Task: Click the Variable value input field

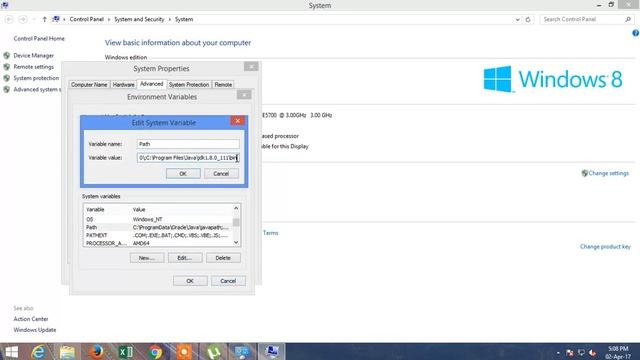Action: pyautogui.click(x=188, y=158)
